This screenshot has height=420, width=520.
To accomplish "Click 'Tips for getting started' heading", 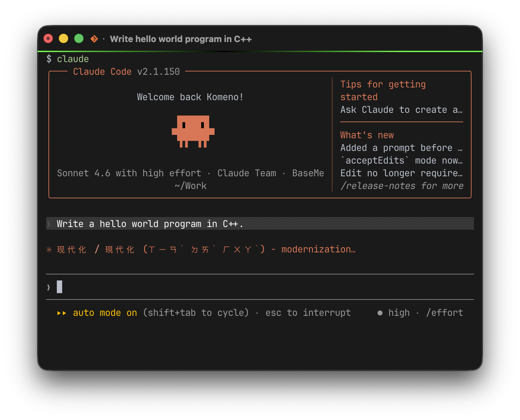I will [383, 91].
